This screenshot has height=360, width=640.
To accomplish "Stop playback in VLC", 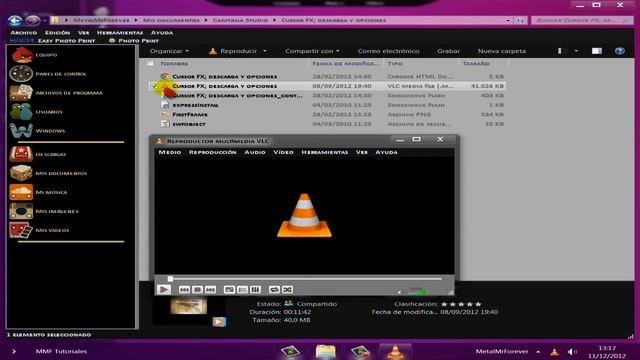I will [x=197, y=289].
